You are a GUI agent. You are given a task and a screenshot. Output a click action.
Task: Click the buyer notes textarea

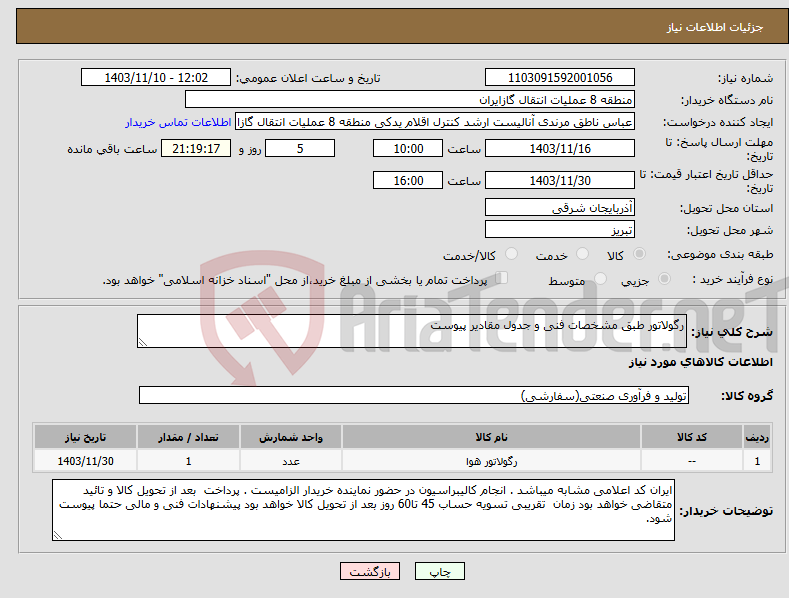(x=363, y=510)
